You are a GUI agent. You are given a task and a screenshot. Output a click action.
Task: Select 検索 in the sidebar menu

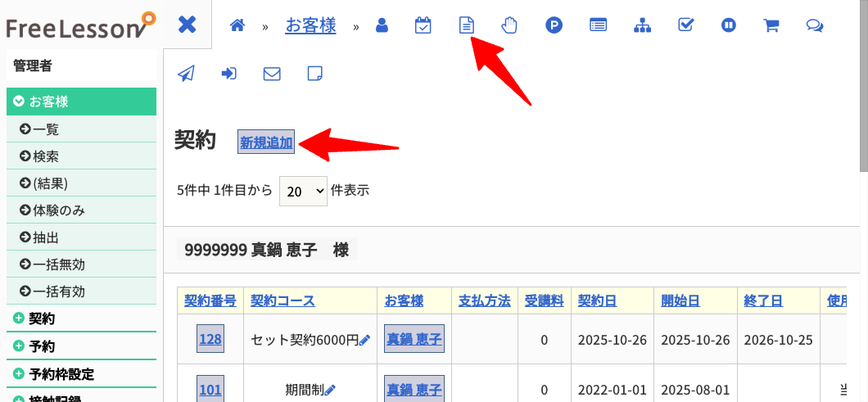45,156
